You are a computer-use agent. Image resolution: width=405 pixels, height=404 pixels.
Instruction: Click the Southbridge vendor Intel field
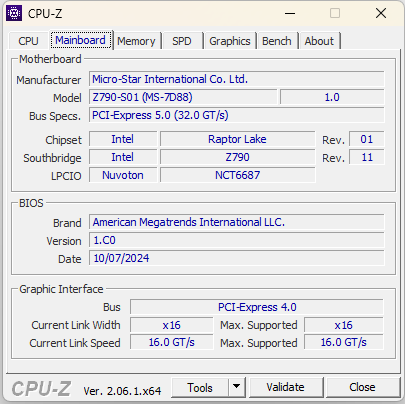click(123, 157)
